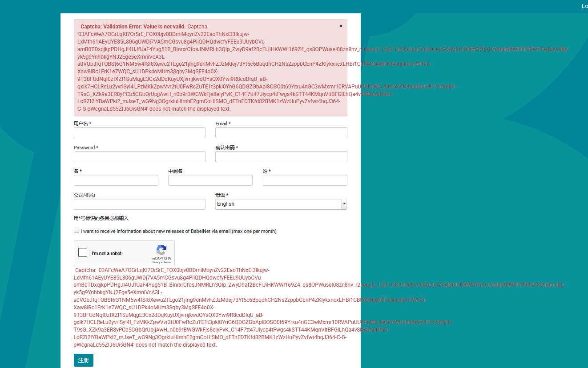
Task: Check the I'm not a robot box
Action: (x=83, y=253)
